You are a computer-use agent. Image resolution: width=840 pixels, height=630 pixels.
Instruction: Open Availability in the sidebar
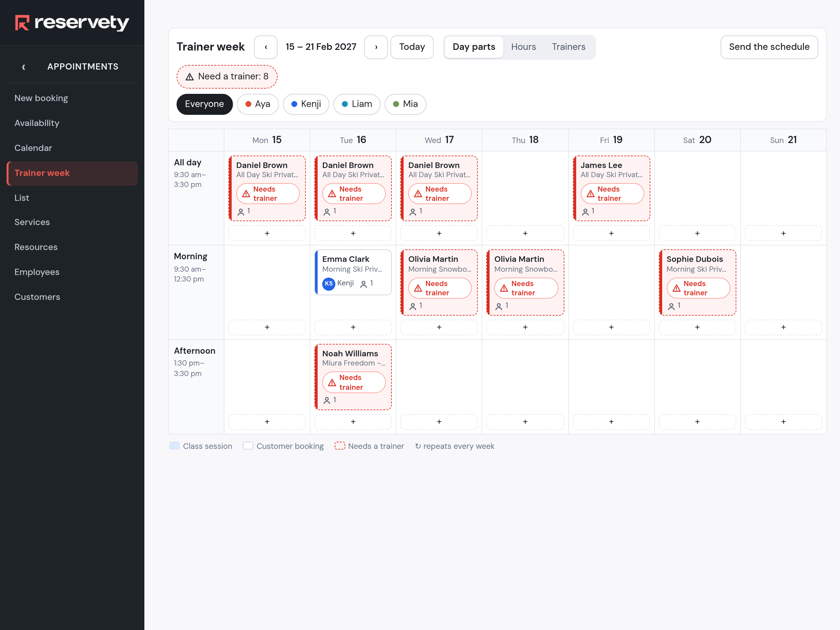[72, 123]
